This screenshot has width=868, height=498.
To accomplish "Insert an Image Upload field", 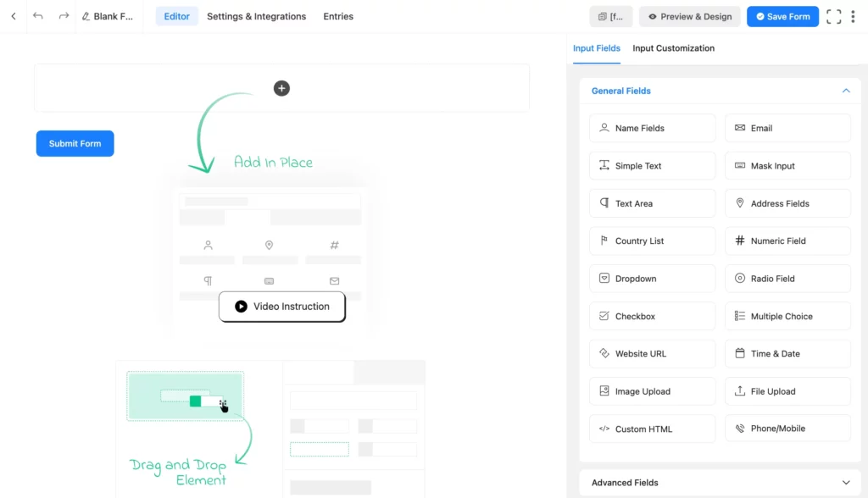I will pyautogui.click(x=652, y=391).
